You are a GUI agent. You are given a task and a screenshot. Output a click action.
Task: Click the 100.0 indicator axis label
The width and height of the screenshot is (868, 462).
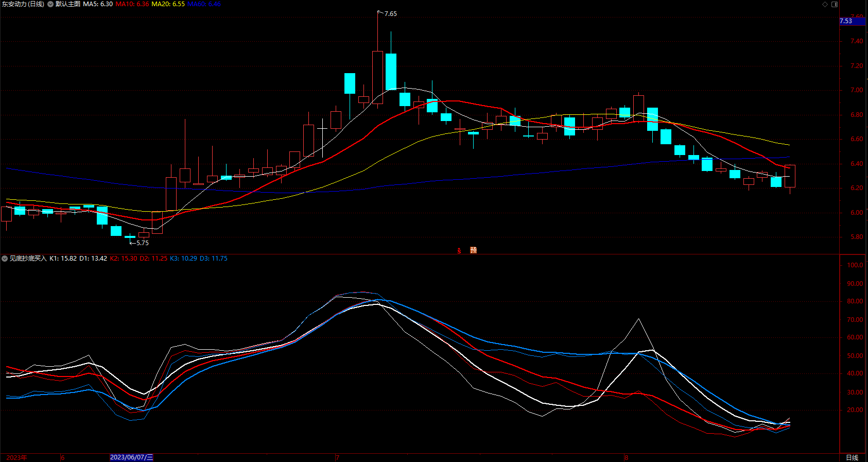click(855, 265)
